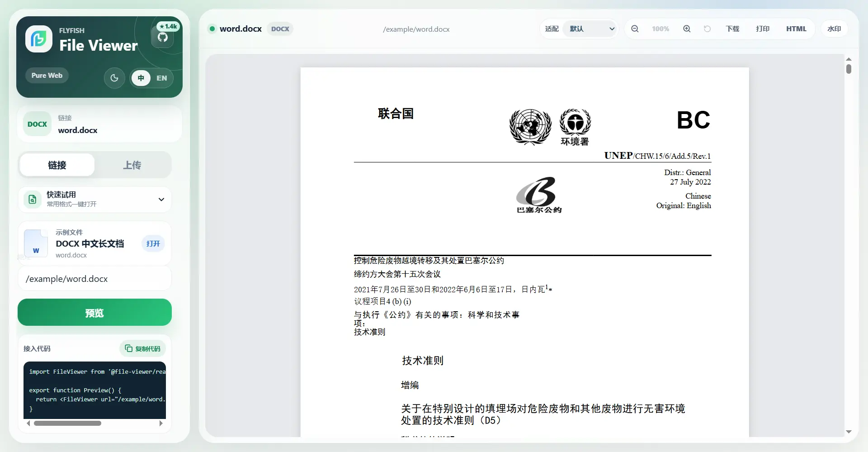Click the 100% zoom level indicator

pos(660,29)
